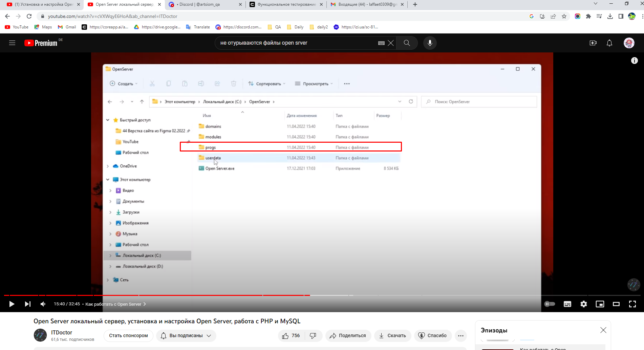Switch to theater mode view
Image resolution: width=644 pixels, height=350 pixels.
tap(616, 304)
